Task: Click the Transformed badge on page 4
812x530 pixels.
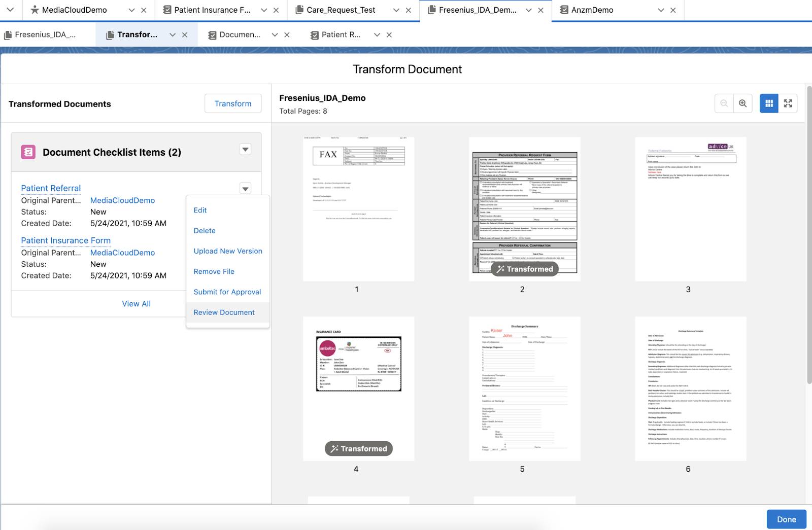Action: point(359,449)
